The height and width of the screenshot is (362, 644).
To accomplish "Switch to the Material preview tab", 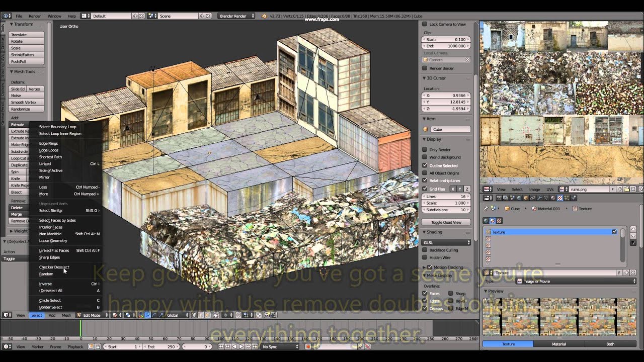I will click(559, 344).
